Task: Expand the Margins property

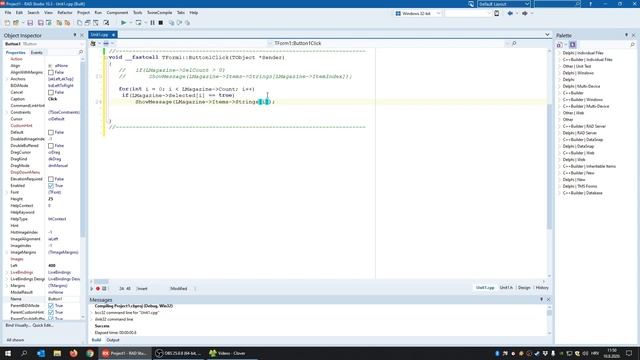Action: 7,286
